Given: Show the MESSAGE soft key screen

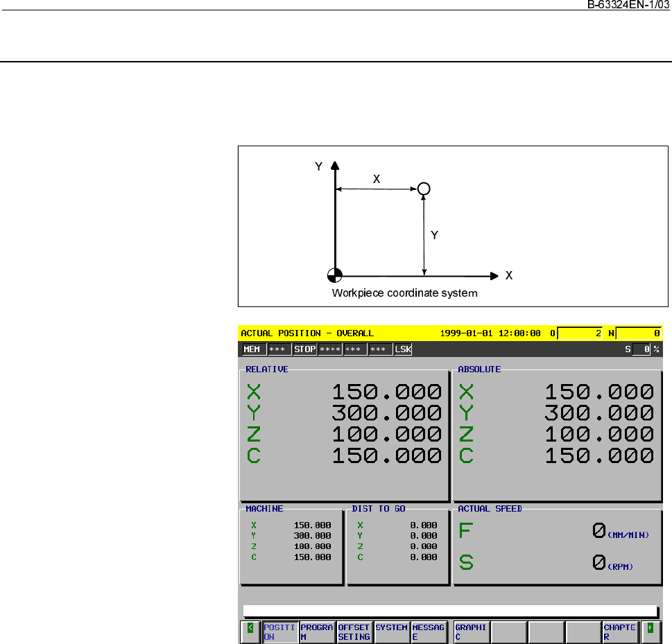Looking at the screenshot, I should click(428, 632).
